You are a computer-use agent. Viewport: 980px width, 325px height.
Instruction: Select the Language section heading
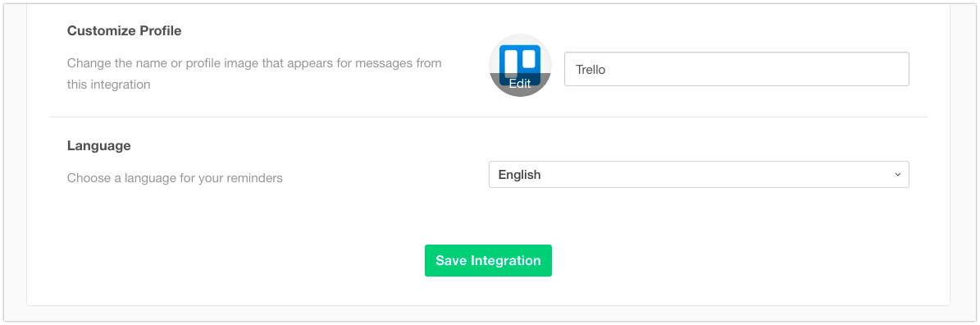(x=98, y=145)
